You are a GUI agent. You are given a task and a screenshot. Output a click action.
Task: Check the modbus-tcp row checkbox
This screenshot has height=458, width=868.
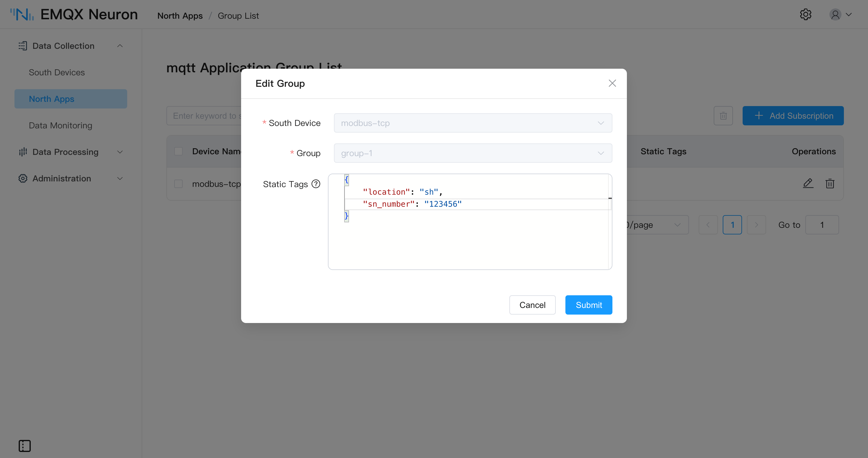[178, 184]
